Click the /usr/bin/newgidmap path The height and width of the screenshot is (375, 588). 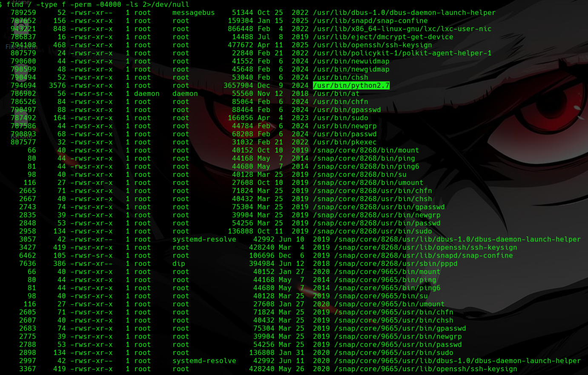tap(351, 69)
